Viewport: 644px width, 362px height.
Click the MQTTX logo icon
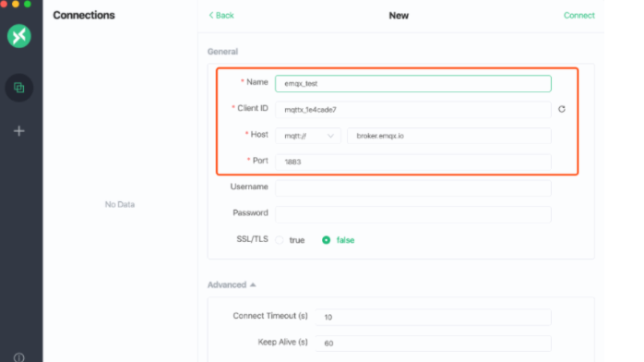tap(18, 36)
